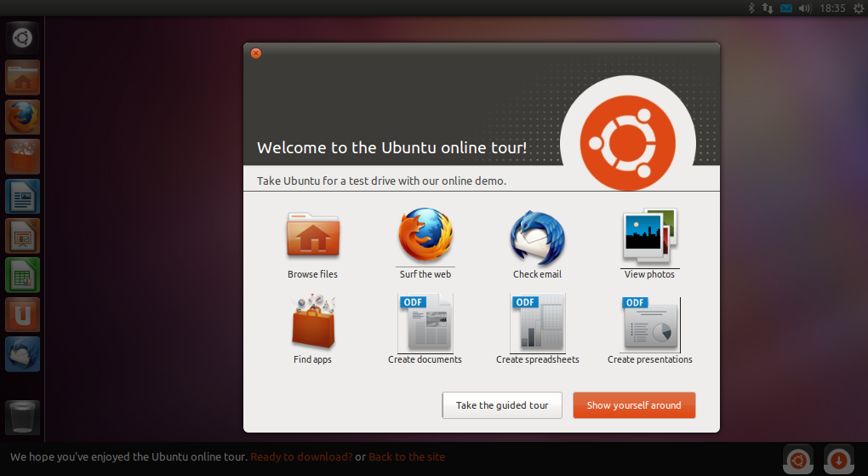Click the Create presentations ODF icon
Screen dimensions: 868x476
[x=650, y=323]
